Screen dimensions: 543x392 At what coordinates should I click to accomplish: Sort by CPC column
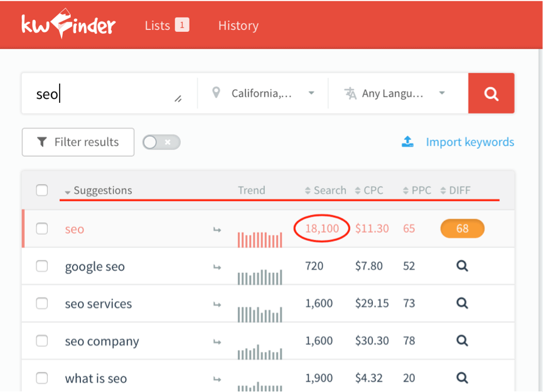tap(369, 190)
